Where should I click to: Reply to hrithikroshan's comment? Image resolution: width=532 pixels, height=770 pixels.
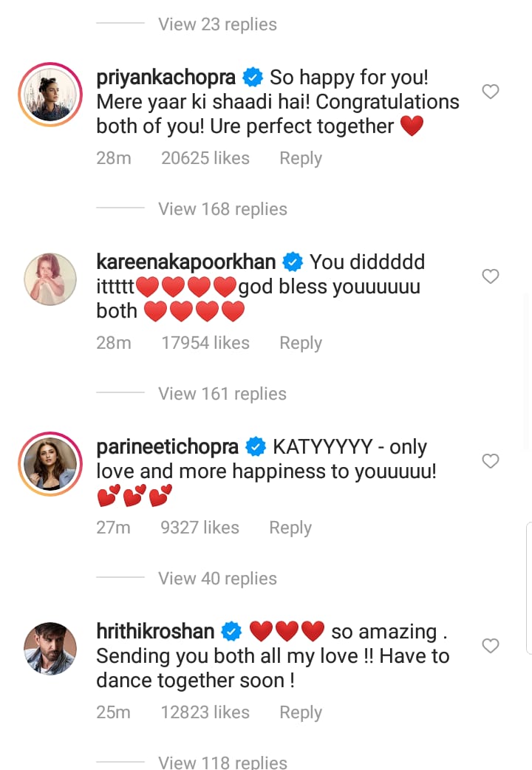point(300,712)
